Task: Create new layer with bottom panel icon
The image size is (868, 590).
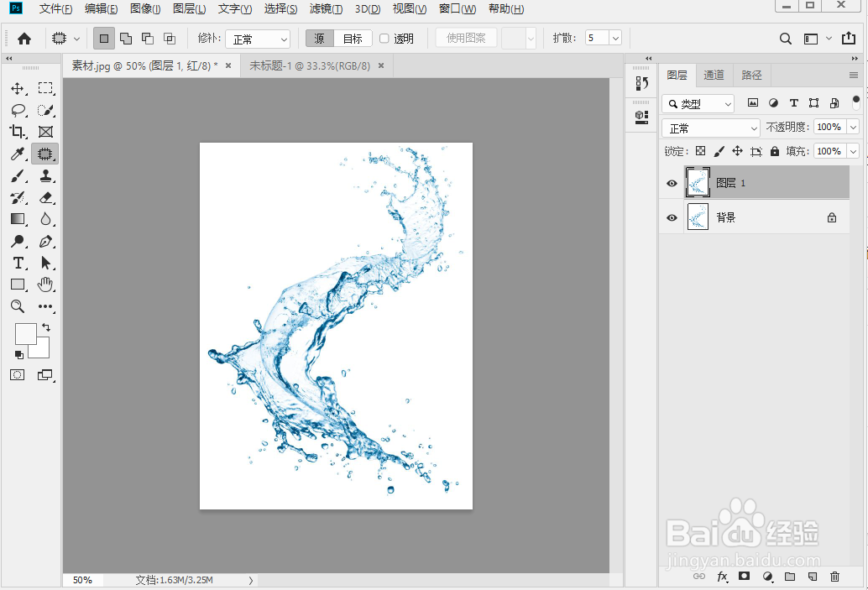Action: (x=812, y=577)
